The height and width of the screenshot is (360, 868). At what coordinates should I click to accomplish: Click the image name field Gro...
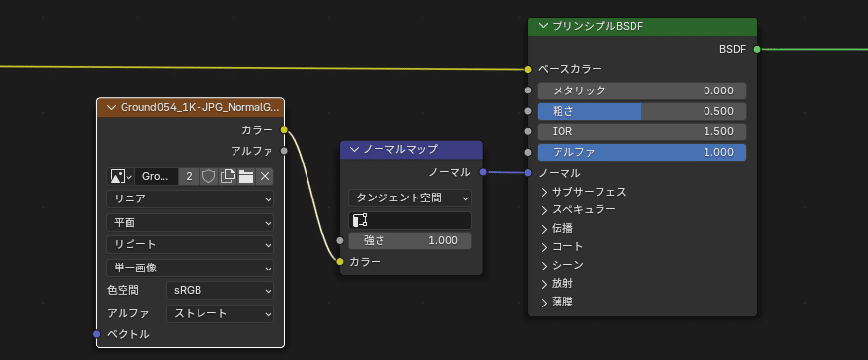pyautogui.click(x=157, y=177)
